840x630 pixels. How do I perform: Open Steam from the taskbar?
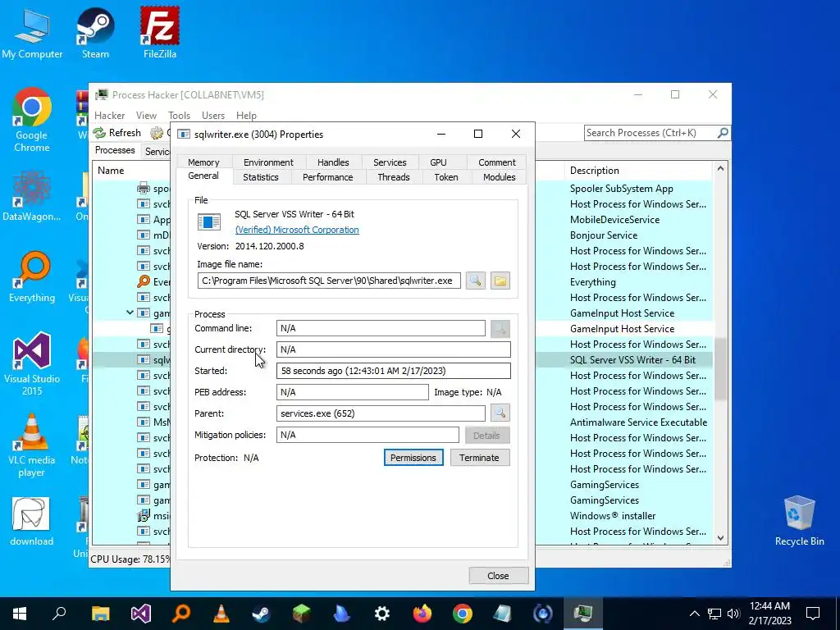coord(262,614)
